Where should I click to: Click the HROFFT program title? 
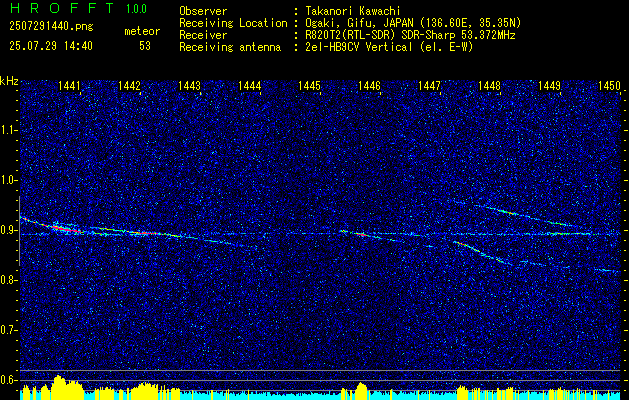click(x=62, y=8)
